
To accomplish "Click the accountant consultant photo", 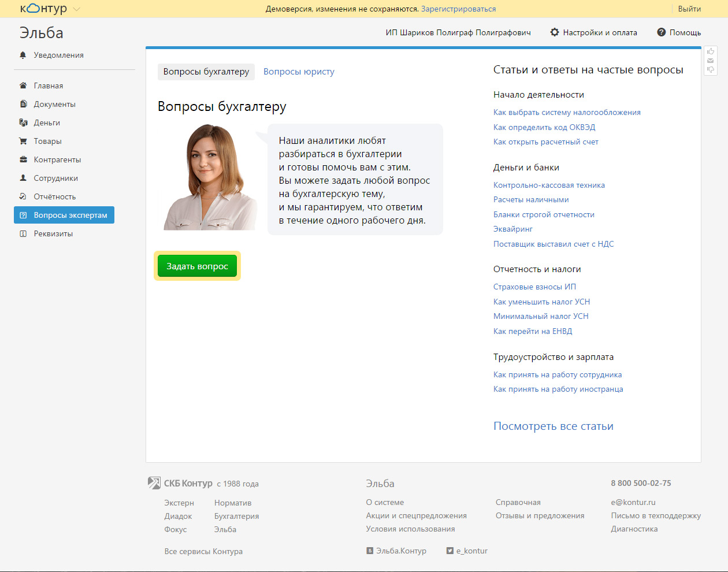I will click(209, 178).
